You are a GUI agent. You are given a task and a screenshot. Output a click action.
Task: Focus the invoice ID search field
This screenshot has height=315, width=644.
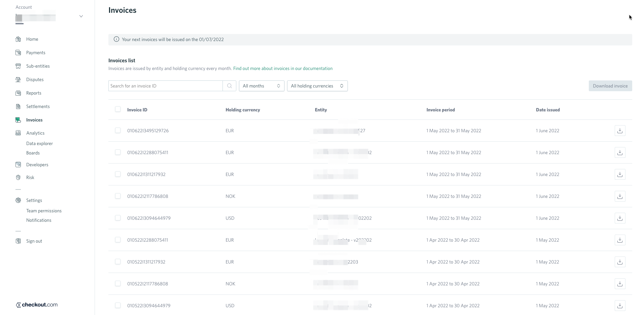pos(165,86)
